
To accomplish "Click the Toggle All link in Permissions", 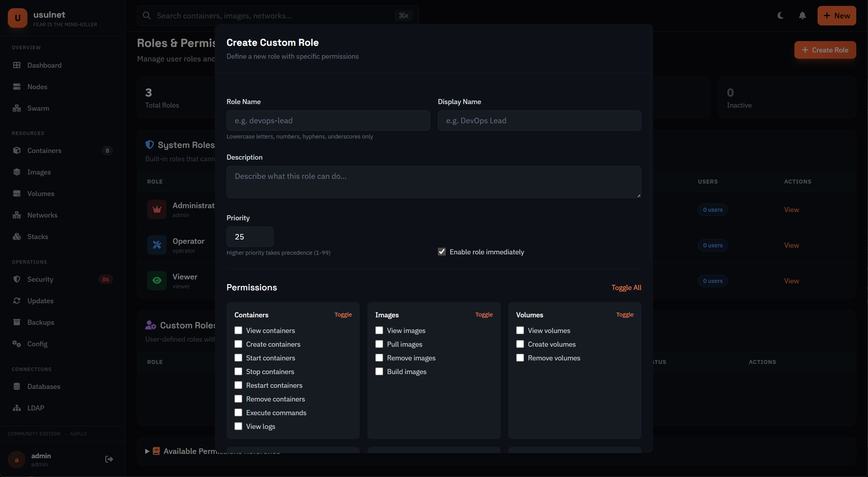I will [x=626, y=287].
